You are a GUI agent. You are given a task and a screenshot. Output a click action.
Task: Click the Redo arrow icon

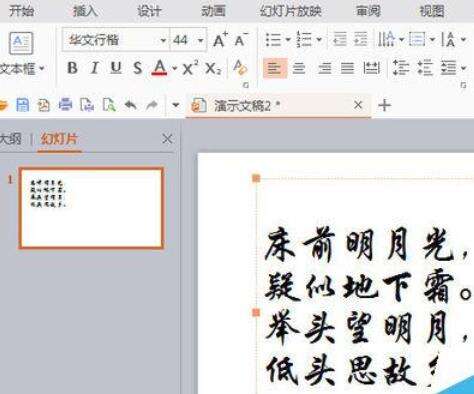pyautogui.click(x=152, y=105)
